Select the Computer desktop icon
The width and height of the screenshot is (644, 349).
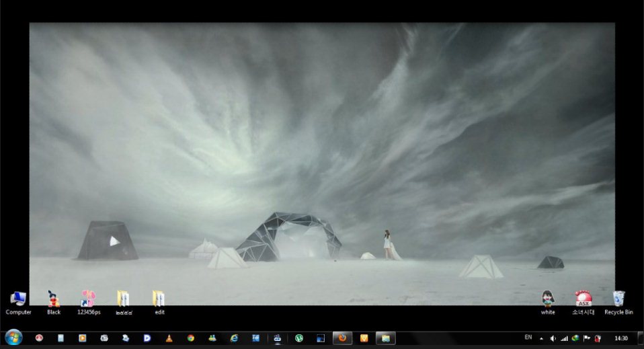click(x=18, y=303)
